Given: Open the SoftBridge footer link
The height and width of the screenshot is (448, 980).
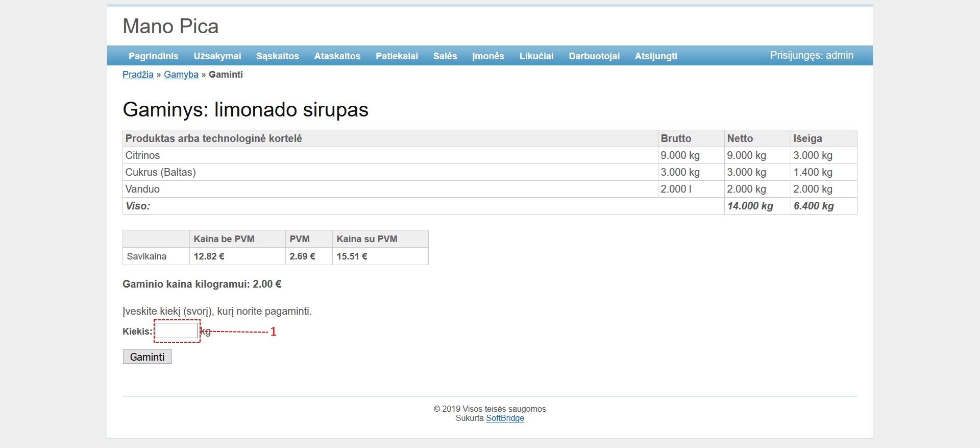Looking at the screenshot, I should point(505,418).
